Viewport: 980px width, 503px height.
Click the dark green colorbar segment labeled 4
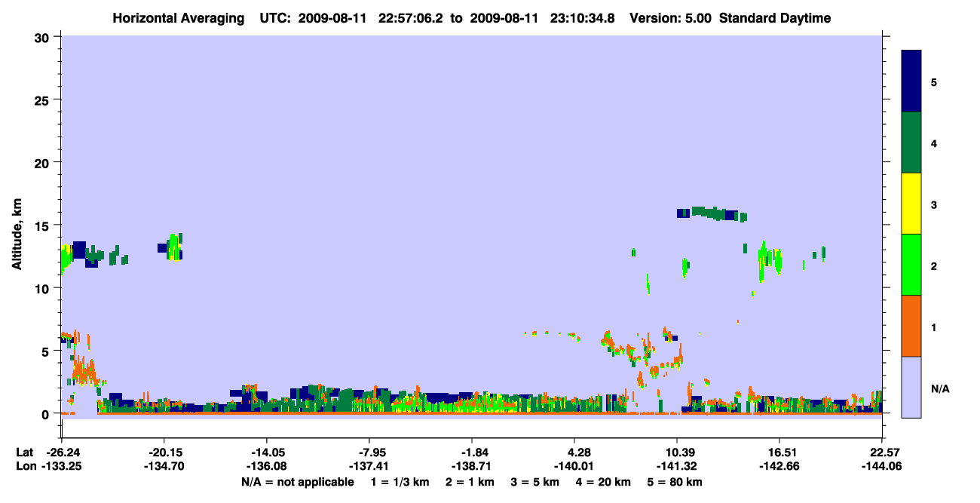(x=911, y=143)
